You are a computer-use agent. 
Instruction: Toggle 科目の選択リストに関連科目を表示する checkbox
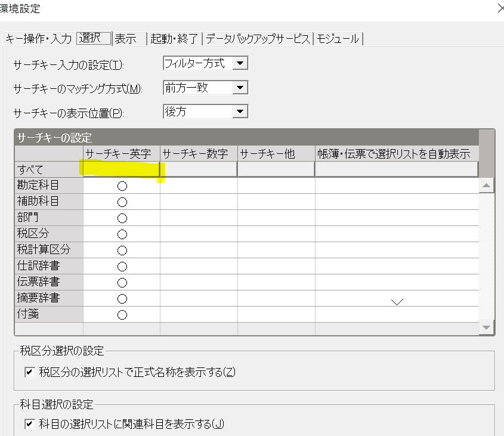tap(29, 424)
